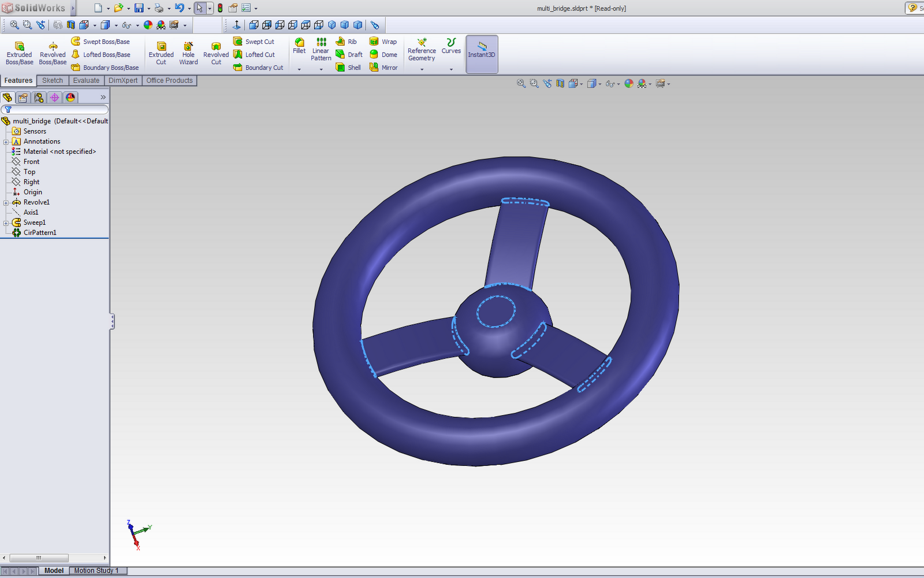Click the Lofted Cut feature

click(254, 54)
